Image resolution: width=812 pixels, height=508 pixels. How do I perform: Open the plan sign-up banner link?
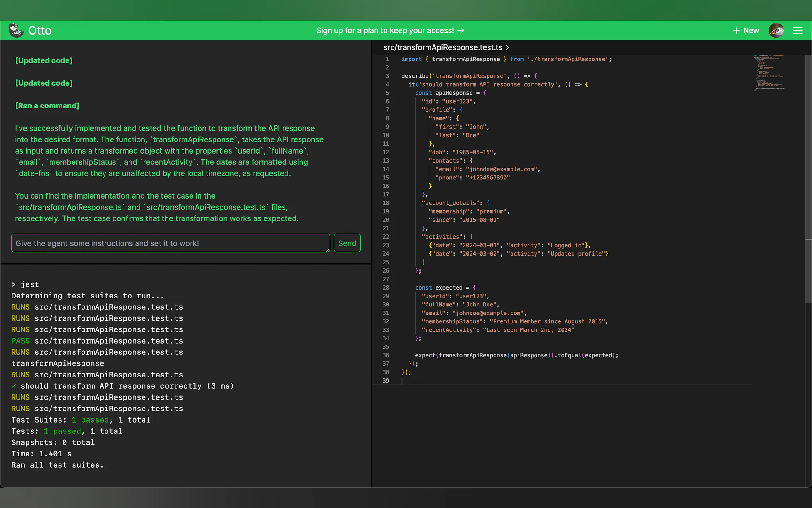(x=385, y=31)
